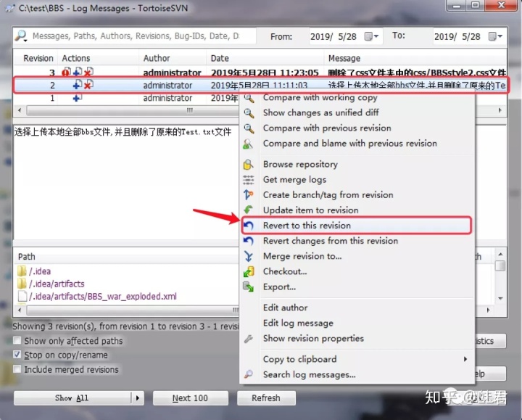522x420 pixels.
Task: Click the BBS_war_exploded.xml file icon
Action: (x=22, y=296)
